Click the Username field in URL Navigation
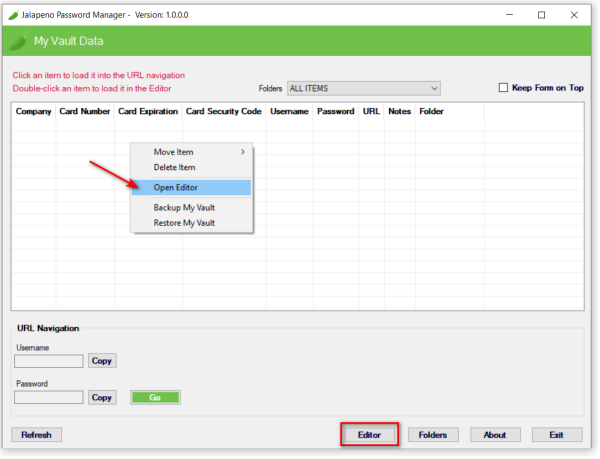 pos(49,362)
